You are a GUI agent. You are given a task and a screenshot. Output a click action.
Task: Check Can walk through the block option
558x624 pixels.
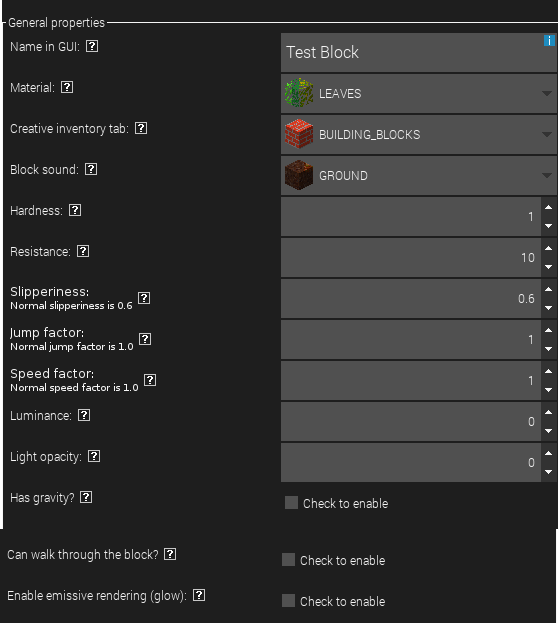[x=289, y=560]
